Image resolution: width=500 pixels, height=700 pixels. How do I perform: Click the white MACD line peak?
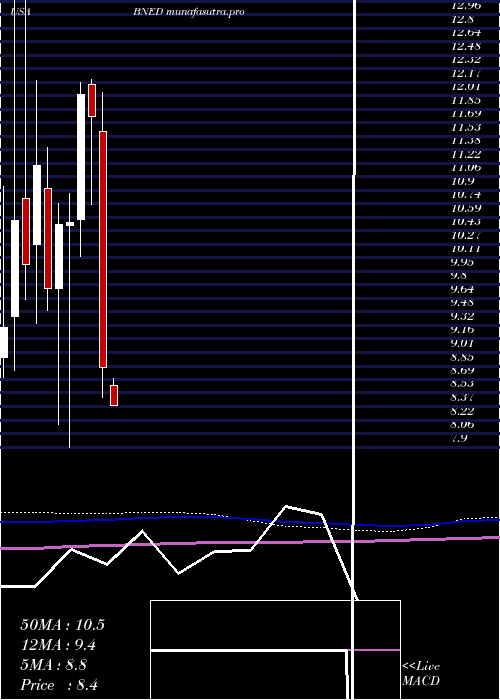(286, 506)
